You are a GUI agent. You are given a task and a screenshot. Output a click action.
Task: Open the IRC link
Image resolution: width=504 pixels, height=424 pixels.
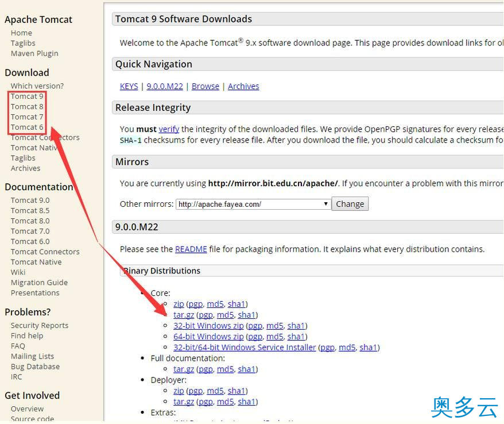coord(16,377)
